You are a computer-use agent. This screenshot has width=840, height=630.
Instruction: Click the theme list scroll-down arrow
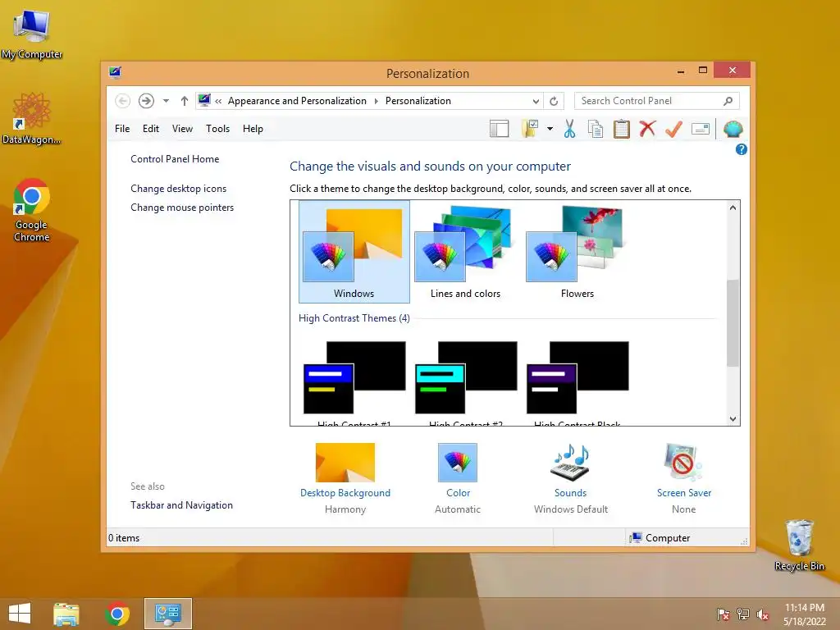click(733, 419)
